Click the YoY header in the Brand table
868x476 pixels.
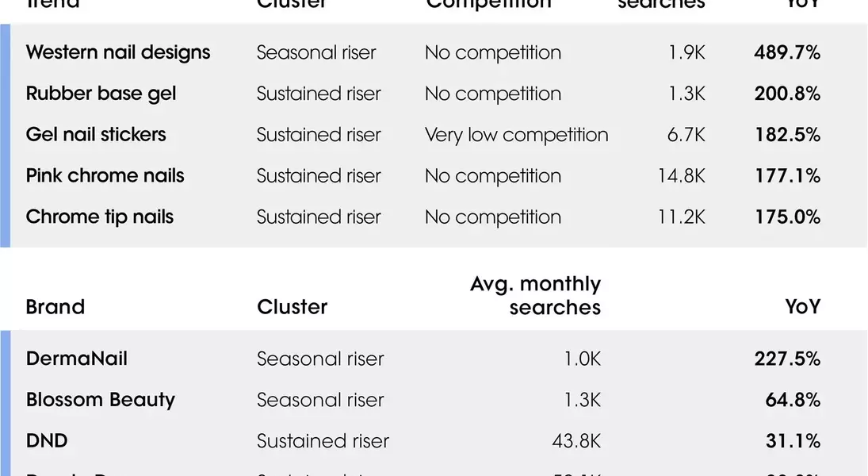[802, 307]
